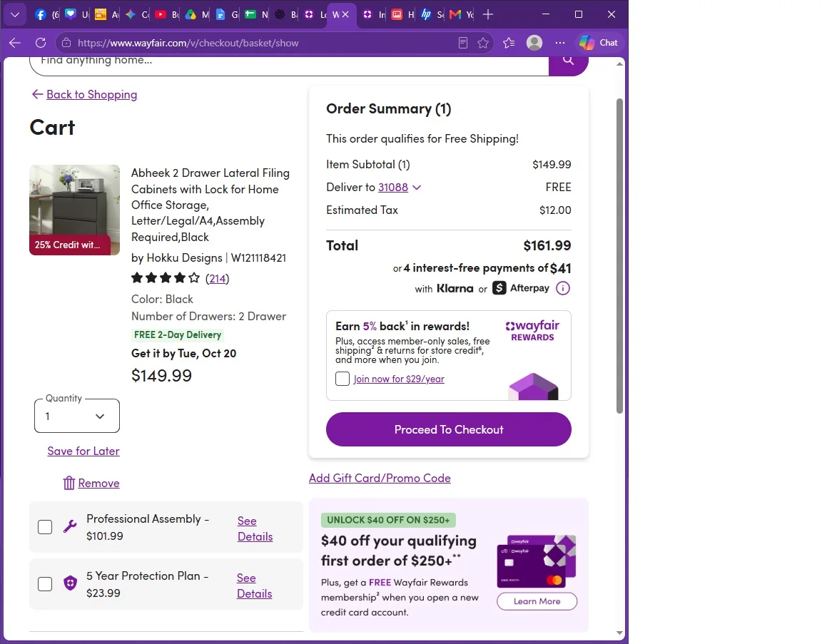822x644 pixels.
Task: Switch to the HP tab
Action: tap(426, 15)
